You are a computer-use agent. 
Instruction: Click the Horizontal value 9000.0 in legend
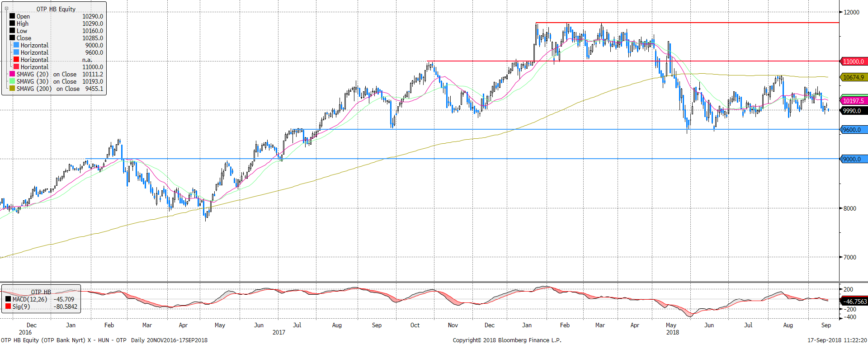(94, 45)
